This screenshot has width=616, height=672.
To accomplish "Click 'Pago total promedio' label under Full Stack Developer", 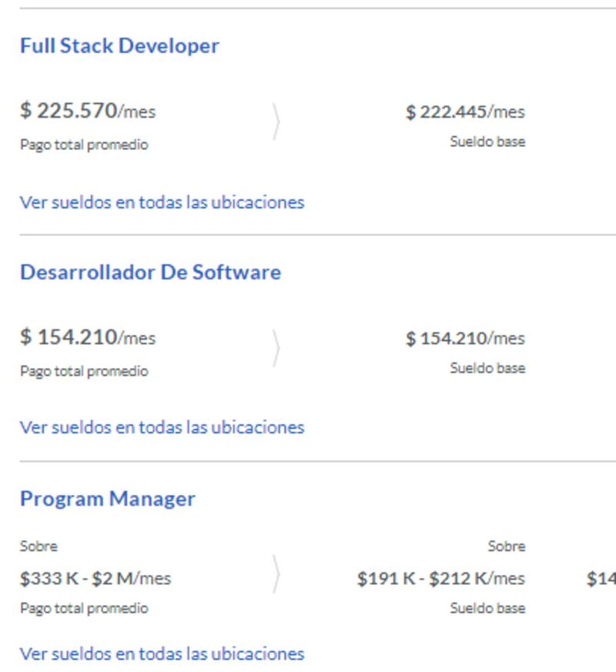I will coord(84,145).
